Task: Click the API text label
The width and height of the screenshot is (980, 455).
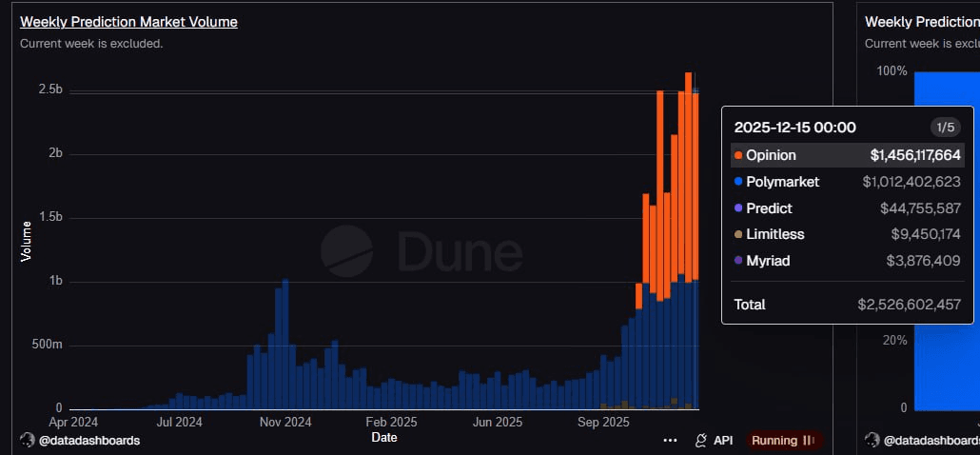Action: click(723, 440)
